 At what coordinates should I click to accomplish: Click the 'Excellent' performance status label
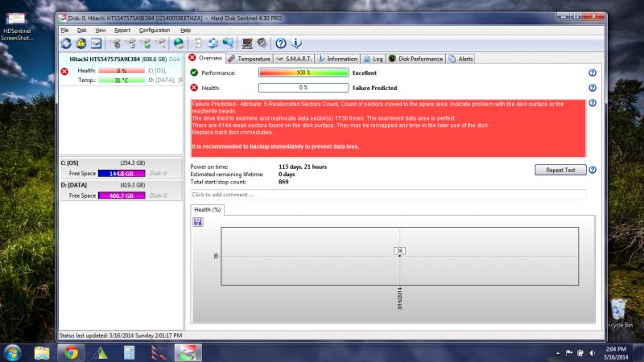point(365,72)
